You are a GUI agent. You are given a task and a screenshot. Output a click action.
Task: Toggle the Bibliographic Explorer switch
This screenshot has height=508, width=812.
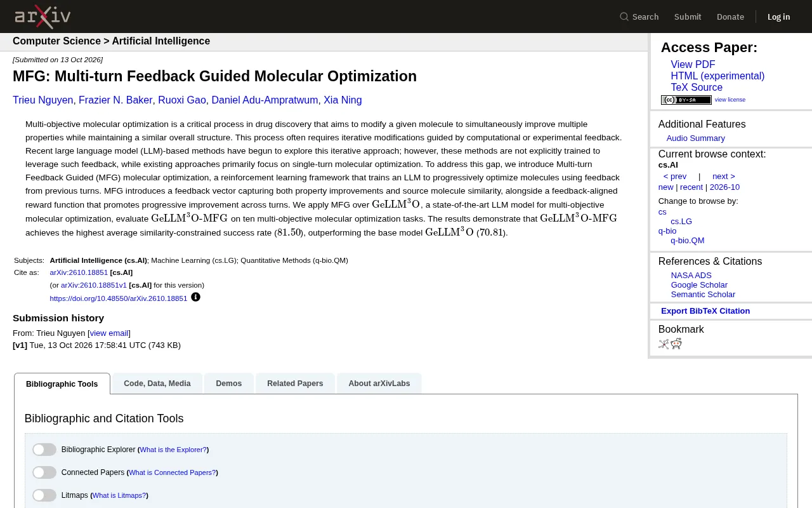tap(44, 450)
